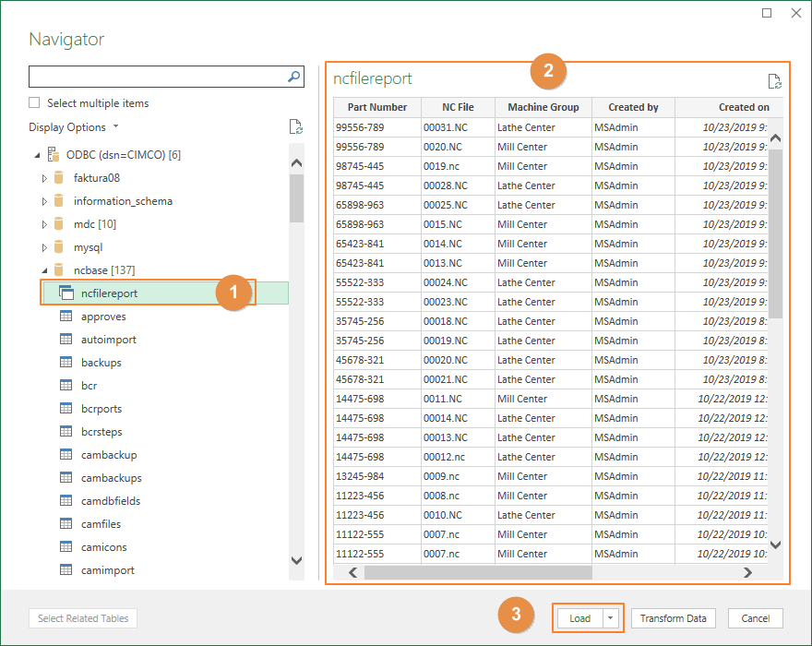Click the camfiles table icon
The image size is (812, 646).
coord(66,524)
